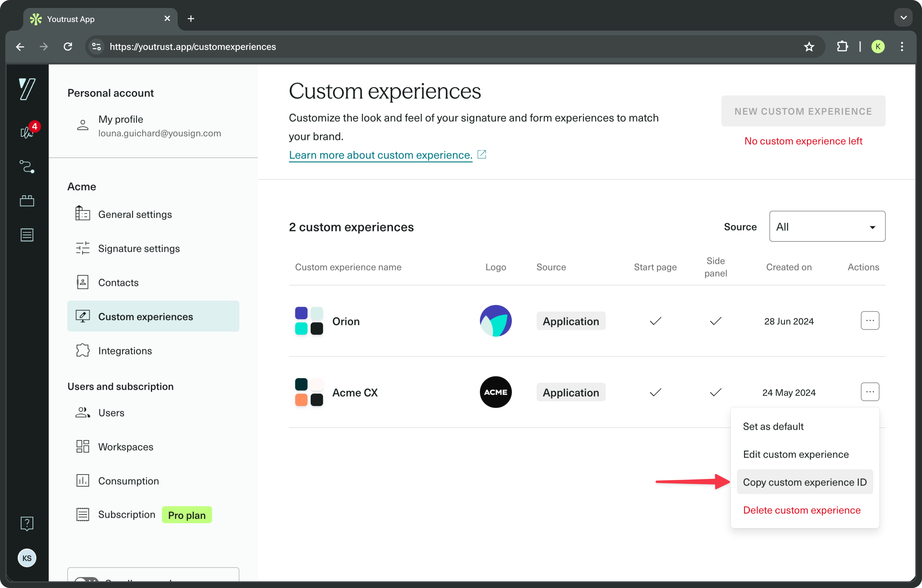The image size is (922, 588).
Task: Open the help question mark icon
Action: pos(27,523)
